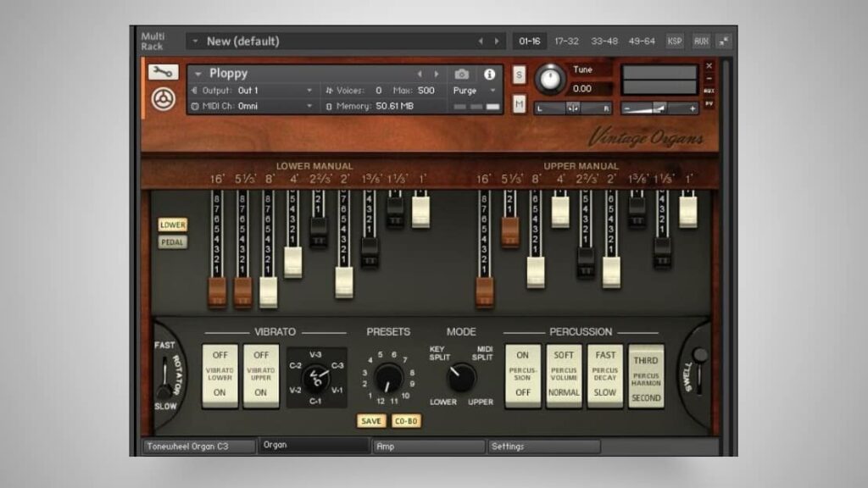Screen dimensions: 868x488
Task: Expand the MIDI Ch Omni dropdown
Action: 253,106
